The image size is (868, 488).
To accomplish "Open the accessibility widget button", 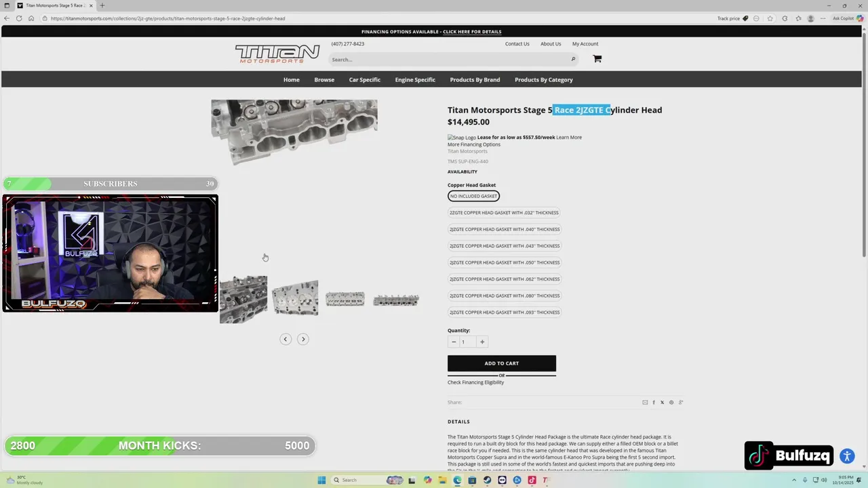I will pos(846,456).
